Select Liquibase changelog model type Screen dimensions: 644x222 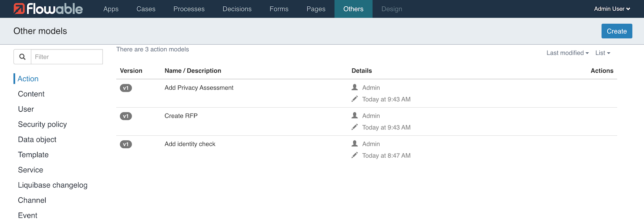click(x=52, y=185)
